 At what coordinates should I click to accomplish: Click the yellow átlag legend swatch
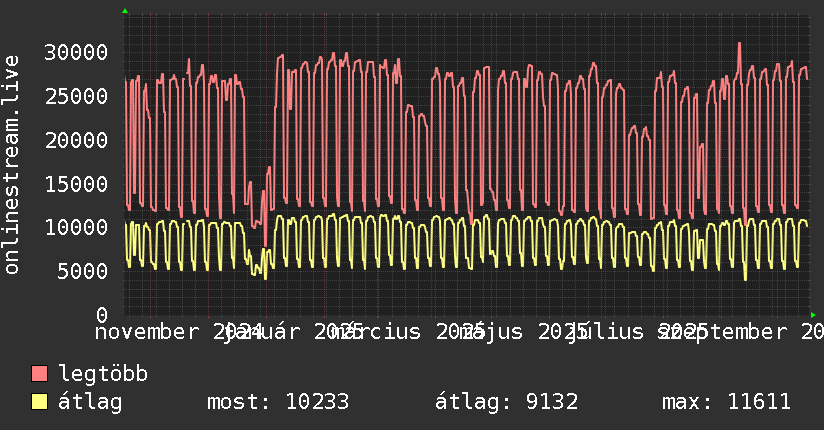40,402
